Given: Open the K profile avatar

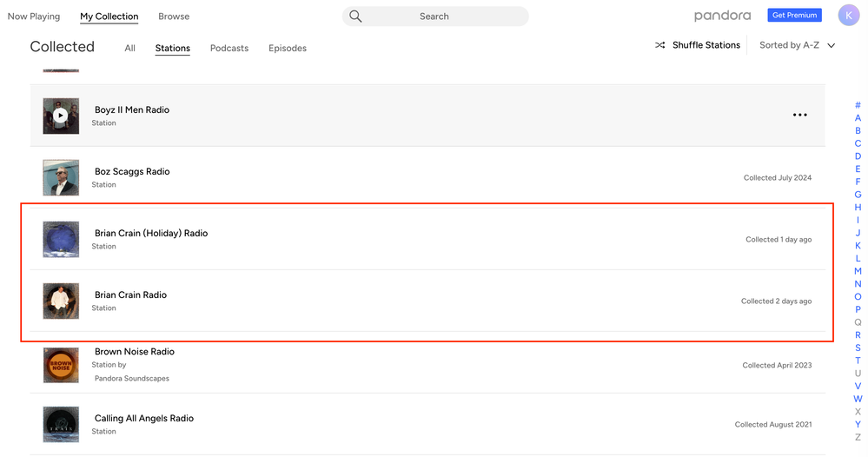Looking at the screenshot, I should (x=849, y=16).
